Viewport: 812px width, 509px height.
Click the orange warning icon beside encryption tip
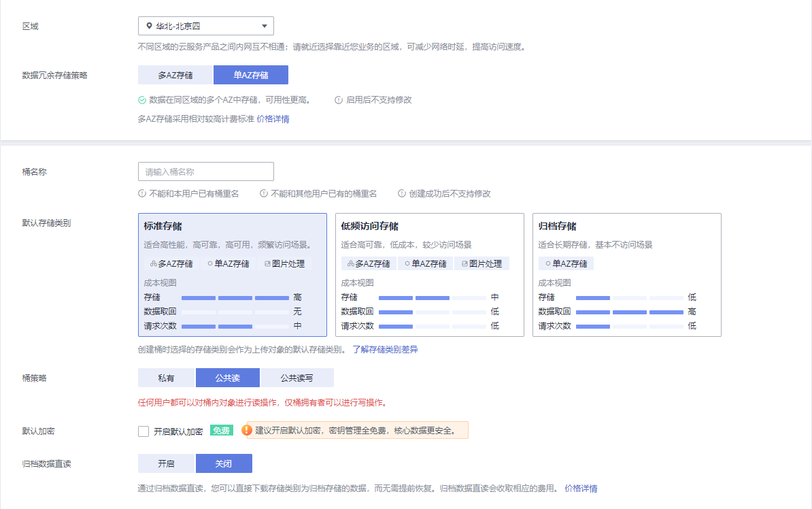coord(248,431)
